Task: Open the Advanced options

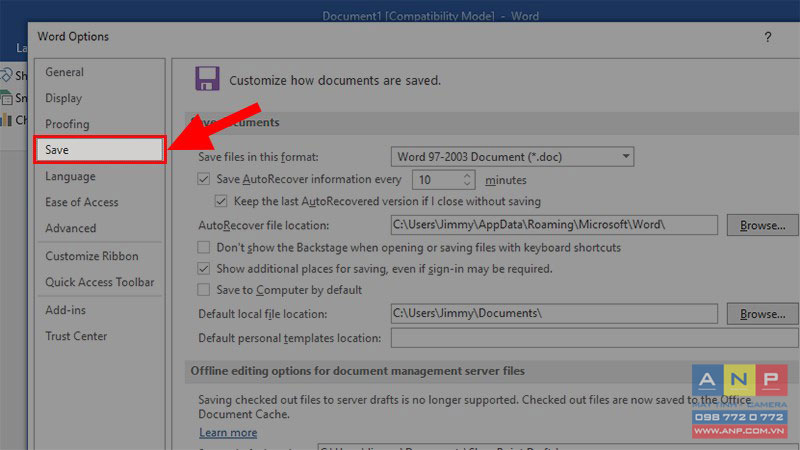Action: pyautogui.click(x=100, y=228)
